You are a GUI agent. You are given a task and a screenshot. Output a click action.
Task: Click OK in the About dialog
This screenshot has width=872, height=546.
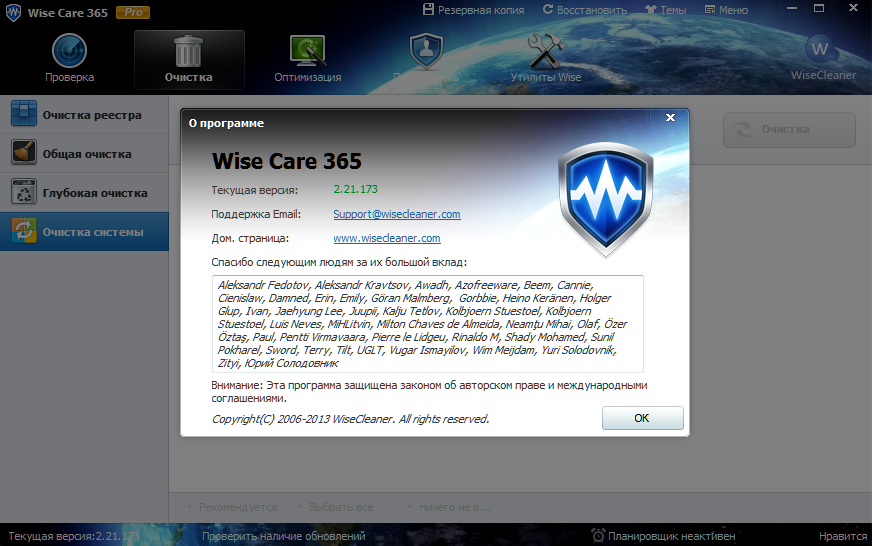point(642,418)
